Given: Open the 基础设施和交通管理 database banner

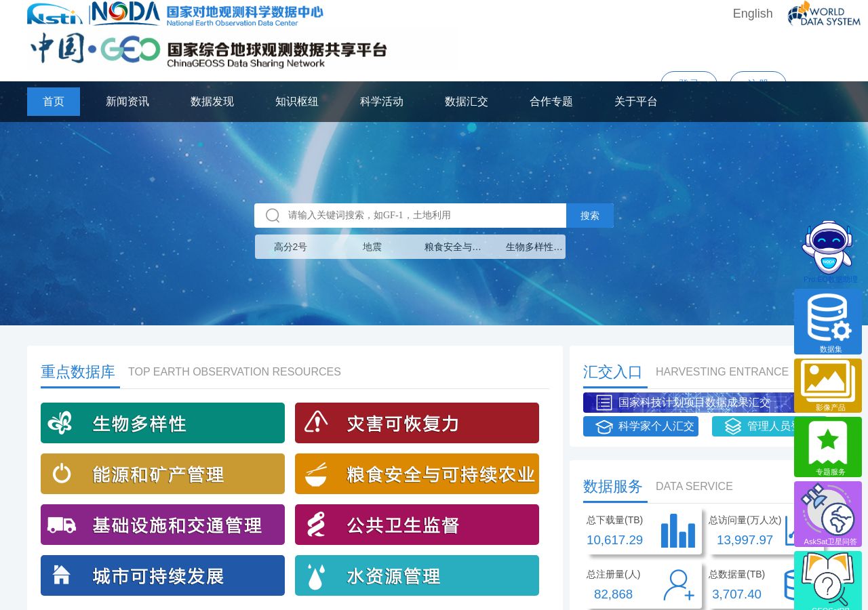Looking at the screenshot, I should tap(163, 525).
